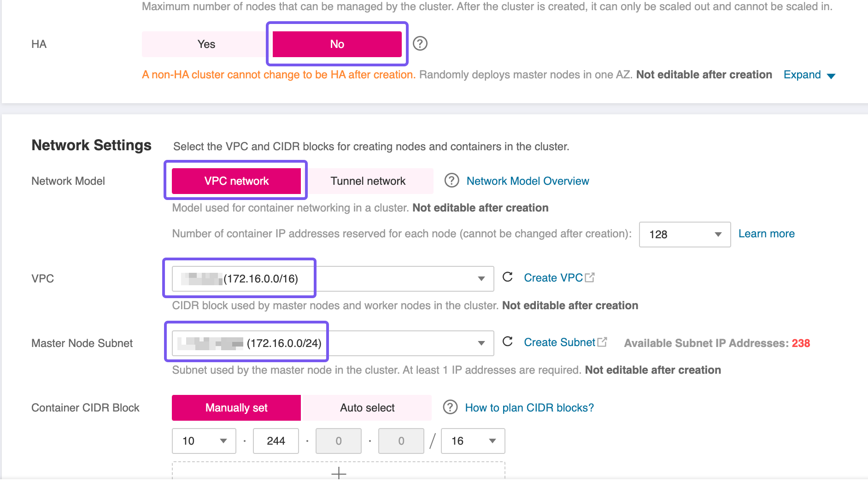Expand the HA description details
The width and height of the screenshot is (868, 482).
click(x=809, y=75)
